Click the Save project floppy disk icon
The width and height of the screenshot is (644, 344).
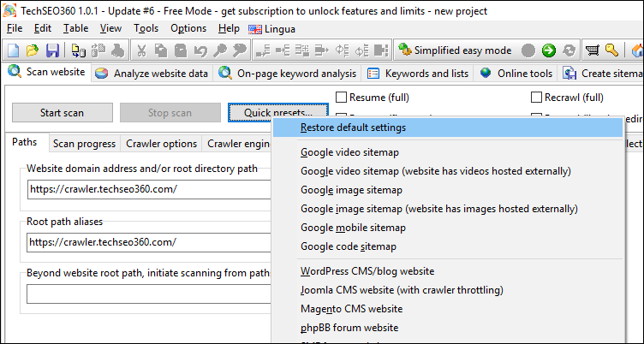pyautogui.click(x=52, y=50)
